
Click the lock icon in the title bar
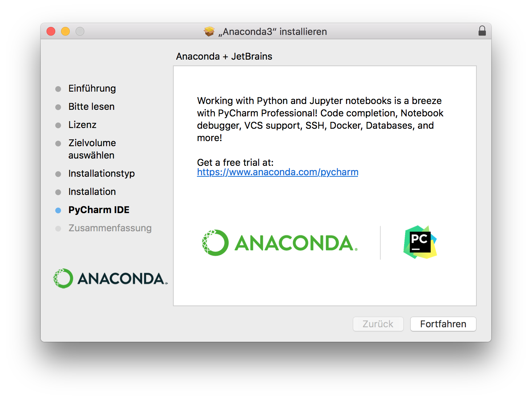482,31
